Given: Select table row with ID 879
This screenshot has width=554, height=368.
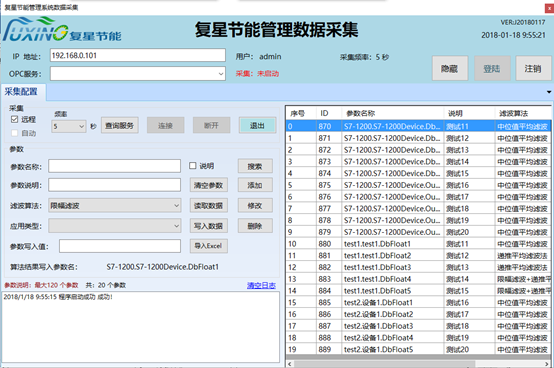Looking at the screenshot, I should coord(418,232).
